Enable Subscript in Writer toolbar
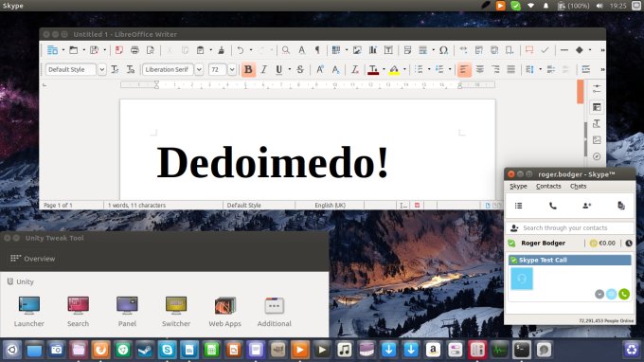The height and width of the screenshot is (362, 644). [335, 69]
